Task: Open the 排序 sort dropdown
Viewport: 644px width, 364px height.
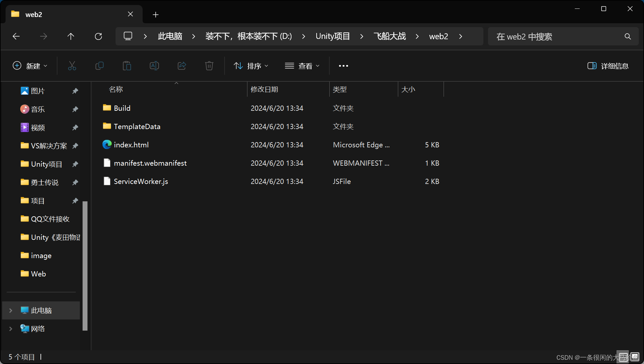Action: point(251,66)
